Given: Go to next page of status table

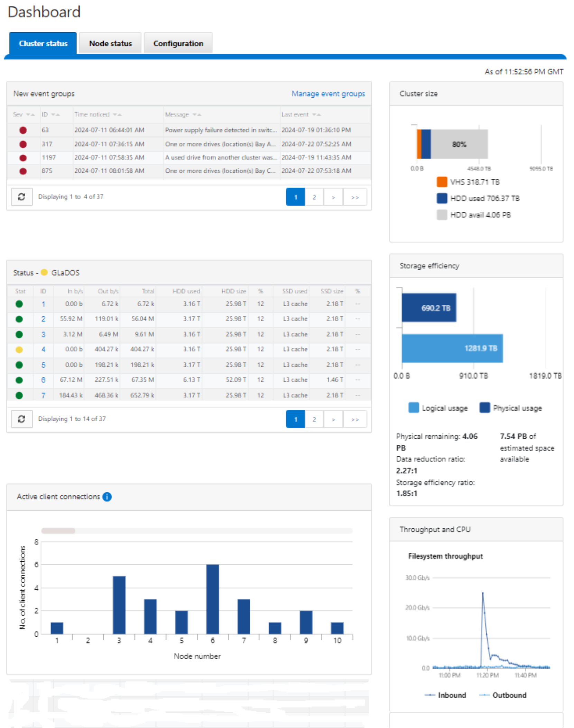Looking at the screenshot, I should [x=333, y=419].
